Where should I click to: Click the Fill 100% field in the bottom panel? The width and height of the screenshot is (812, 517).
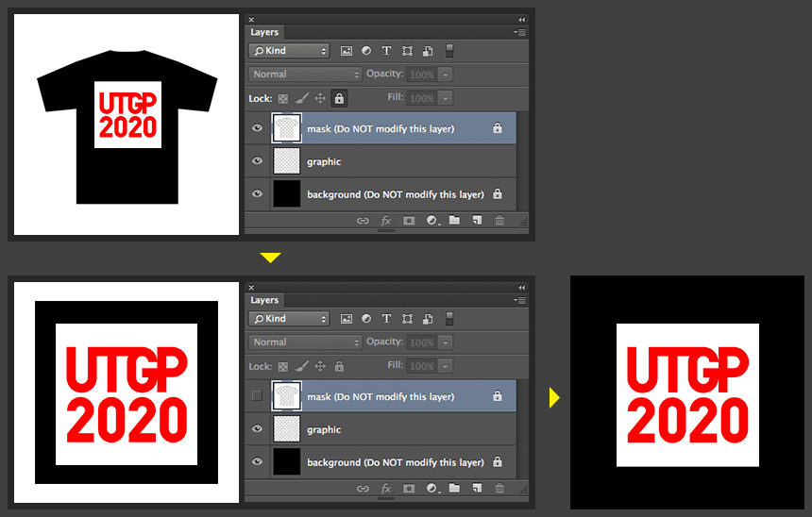pos(422,366)
